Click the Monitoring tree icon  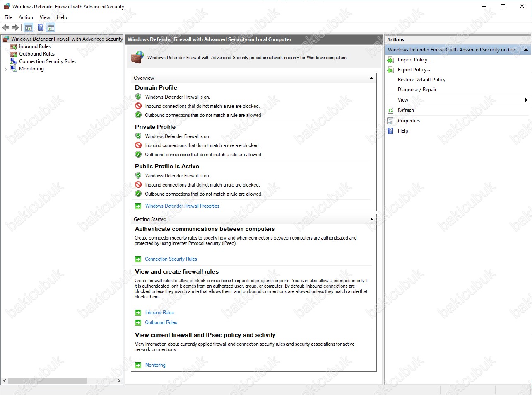click(x=14, y=69)
